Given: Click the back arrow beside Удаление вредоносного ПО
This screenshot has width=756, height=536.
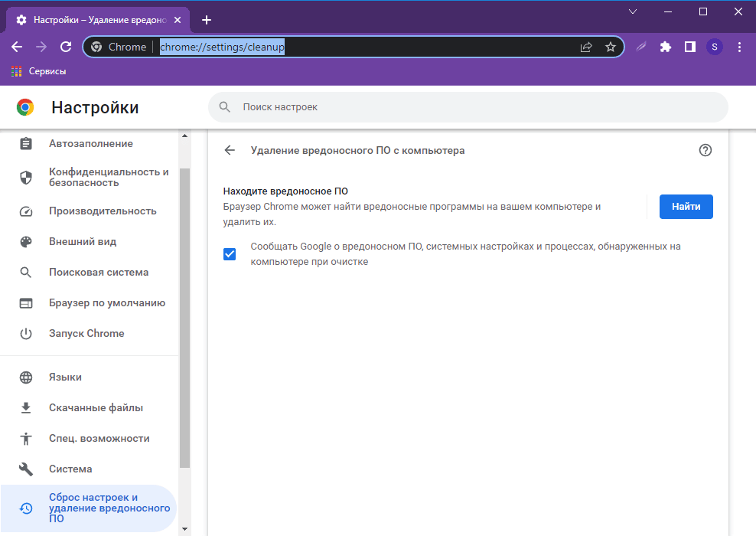Looking at the screenshot, I should [230, 150].
